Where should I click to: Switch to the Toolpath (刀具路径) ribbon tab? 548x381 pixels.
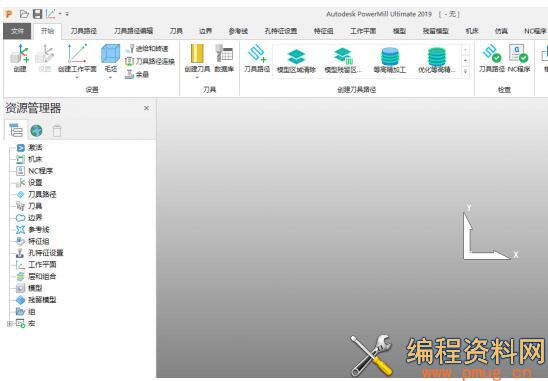84,31
